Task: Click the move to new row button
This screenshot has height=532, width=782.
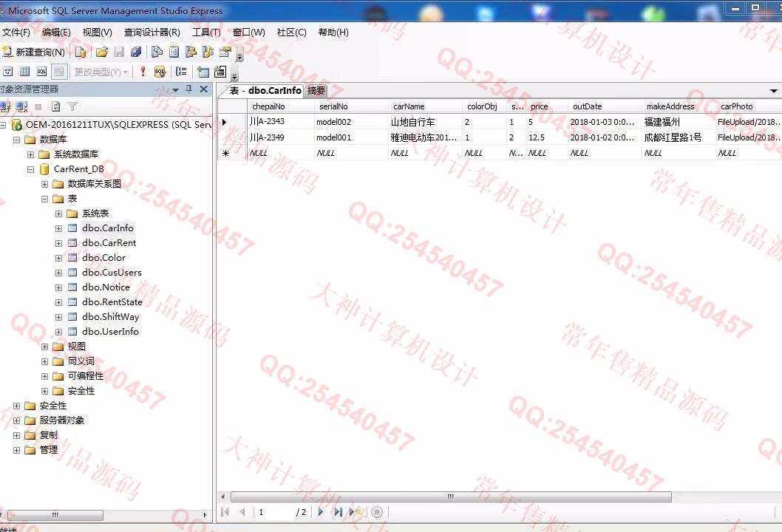Action: click(x=356, y=512)
